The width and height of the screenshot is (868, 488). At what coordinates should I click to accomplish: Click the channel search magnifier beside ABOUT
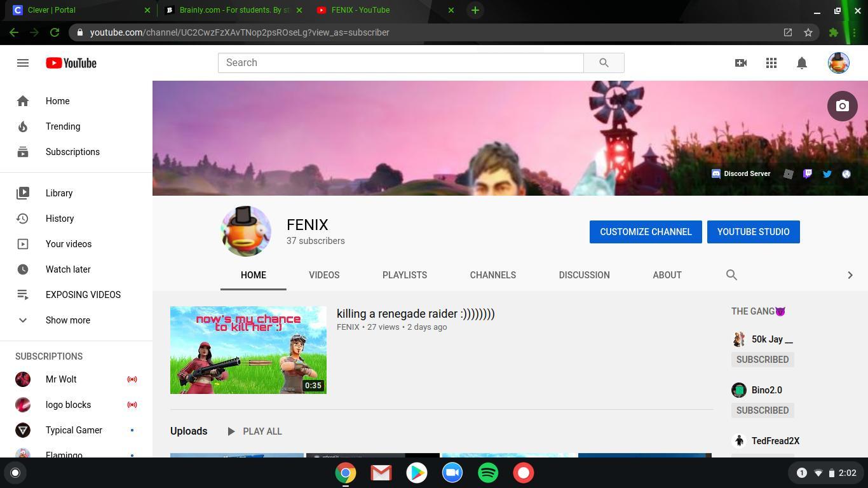[x=731, y=275]
